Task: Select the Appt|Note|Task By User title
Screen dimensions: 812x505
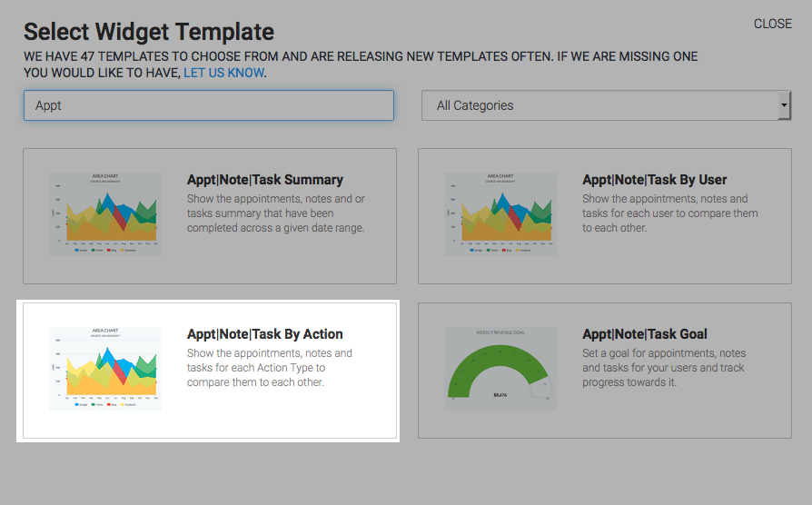Action: point(654,180)
